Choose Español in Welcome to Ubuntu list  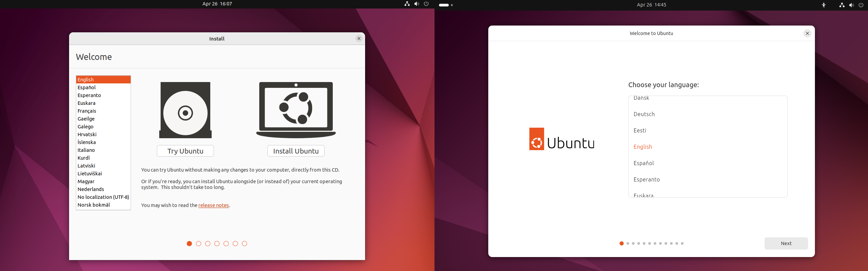point(708,163)
